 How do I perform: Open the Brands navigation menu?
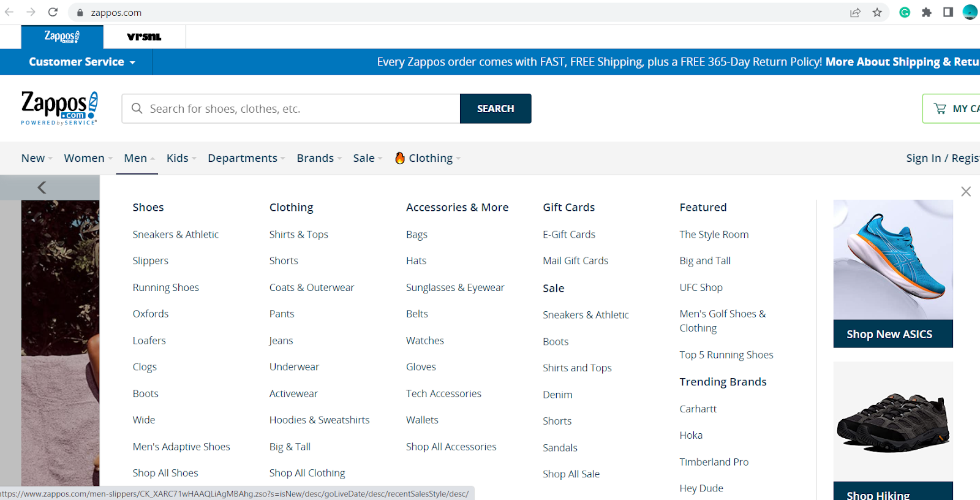point(319,158)
